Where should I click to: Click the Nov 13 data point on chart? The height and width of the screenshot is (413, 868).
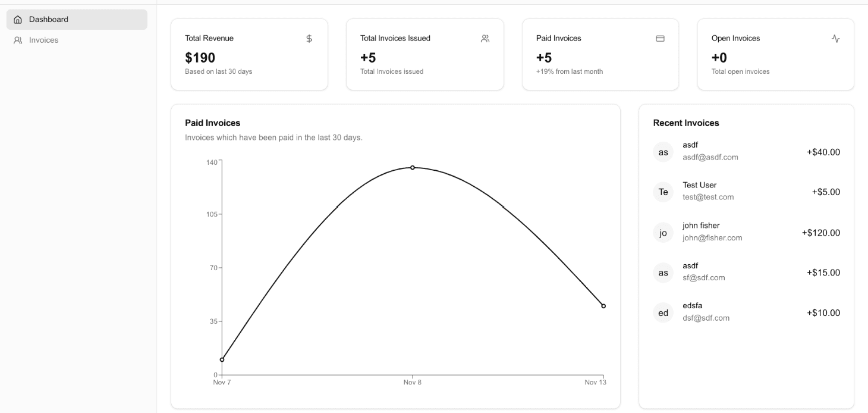[603, 306]
